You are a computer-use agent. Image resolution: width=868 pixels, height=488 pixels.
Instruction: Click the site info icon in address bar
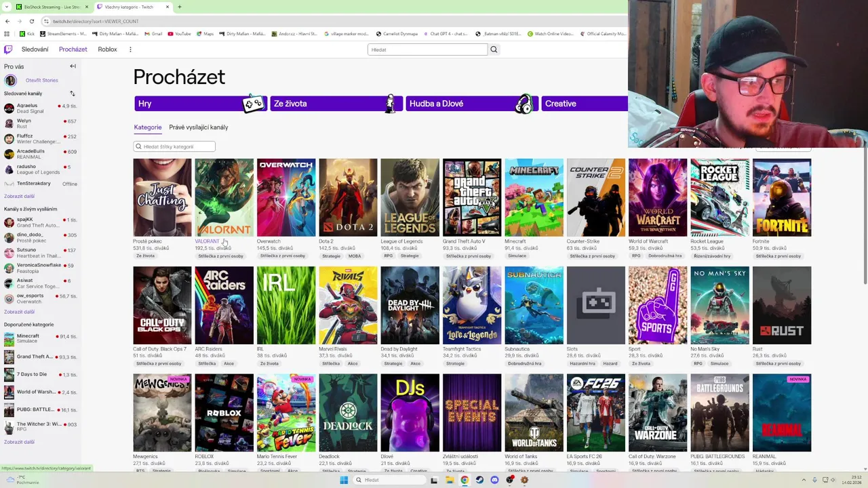46,21
